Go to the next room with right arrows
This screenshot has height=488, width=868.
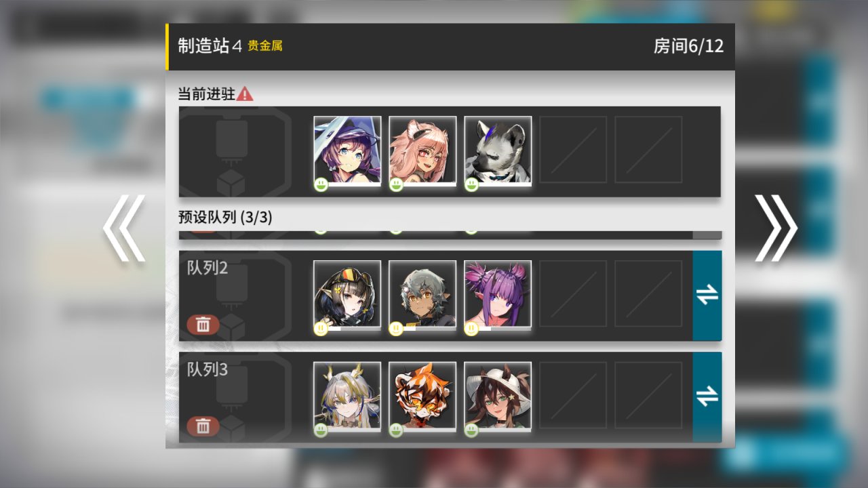(776, 228)
